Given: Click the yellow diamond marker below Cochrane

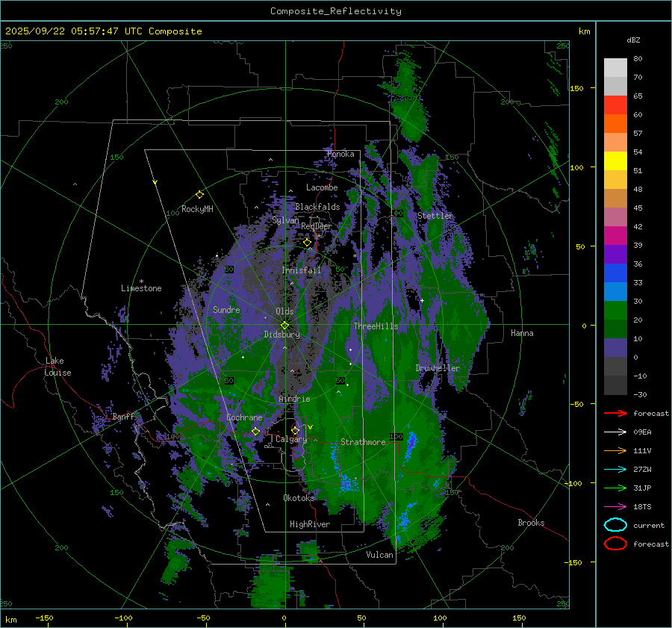Looking at the screenshot, I should [x=255, y=431].
